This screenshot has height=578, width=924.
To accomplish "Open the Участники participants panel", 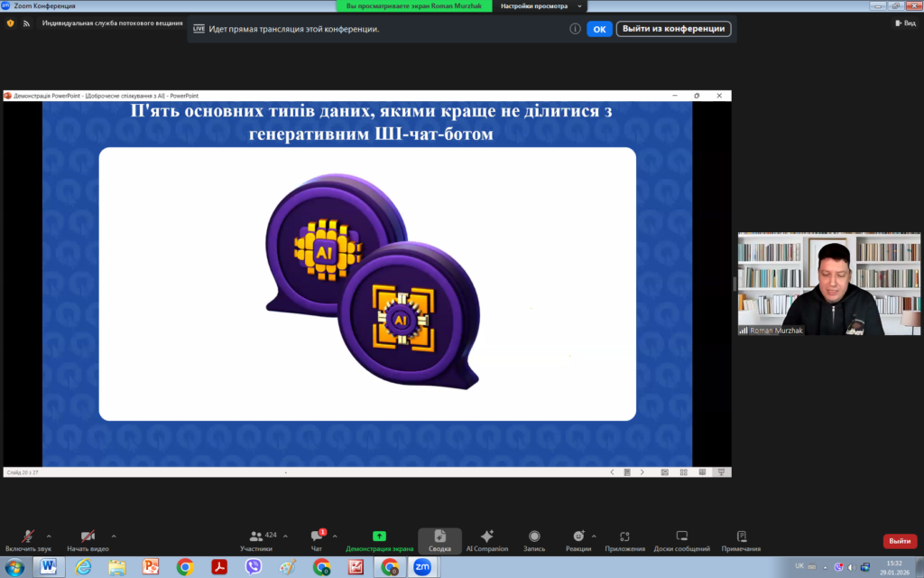I will [x=256, y=539].
